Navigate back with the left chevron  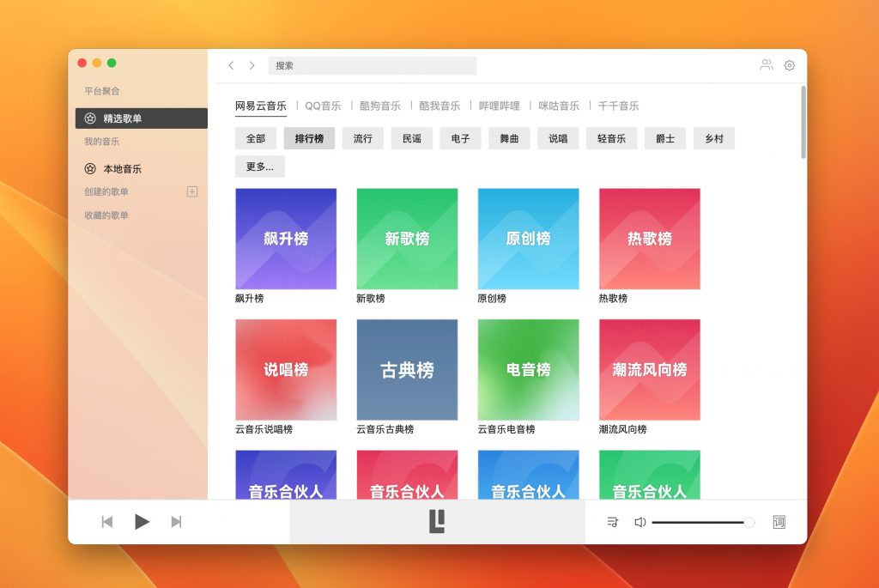(231, 65)
